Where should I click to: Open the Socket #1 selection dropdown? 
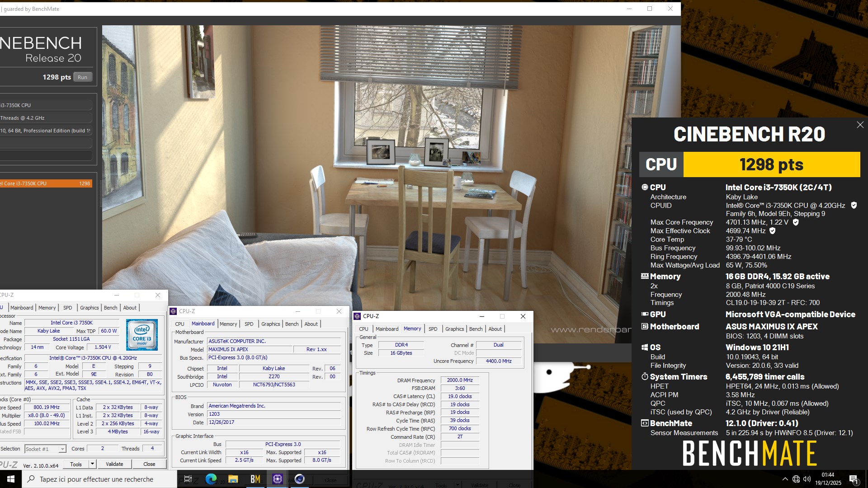click(62, 449)
